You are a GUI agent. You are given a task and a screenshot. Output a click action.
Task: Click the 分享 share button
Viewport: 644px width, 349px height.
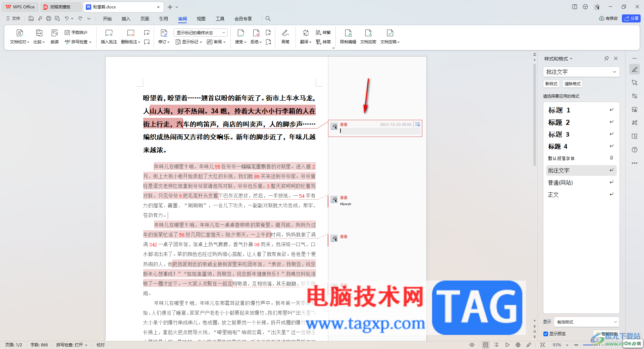(631, 18)
